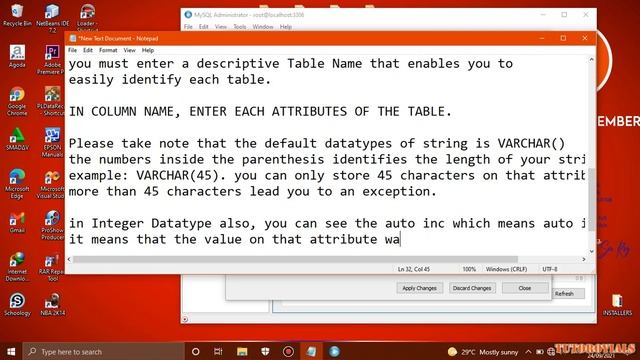Open Notepad Help menu
The height and width of the screenshot is (360, 640).
click(148, 50)
